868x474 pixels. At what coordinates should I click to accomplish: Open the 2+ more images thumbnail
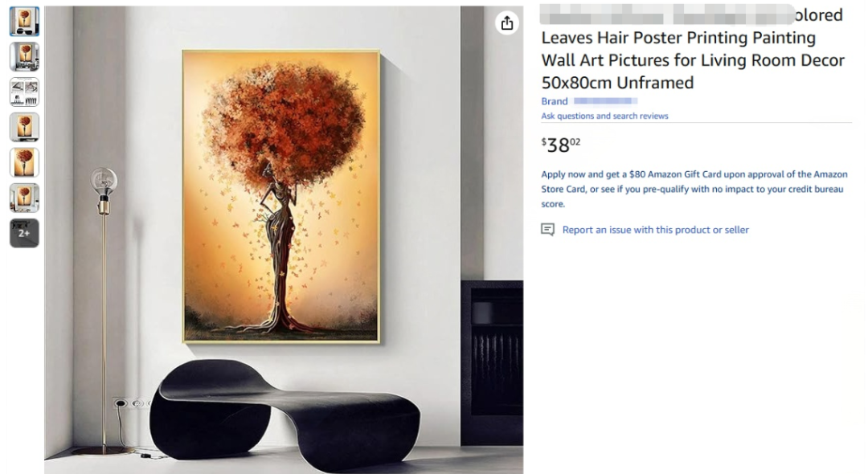click(24, 233)
